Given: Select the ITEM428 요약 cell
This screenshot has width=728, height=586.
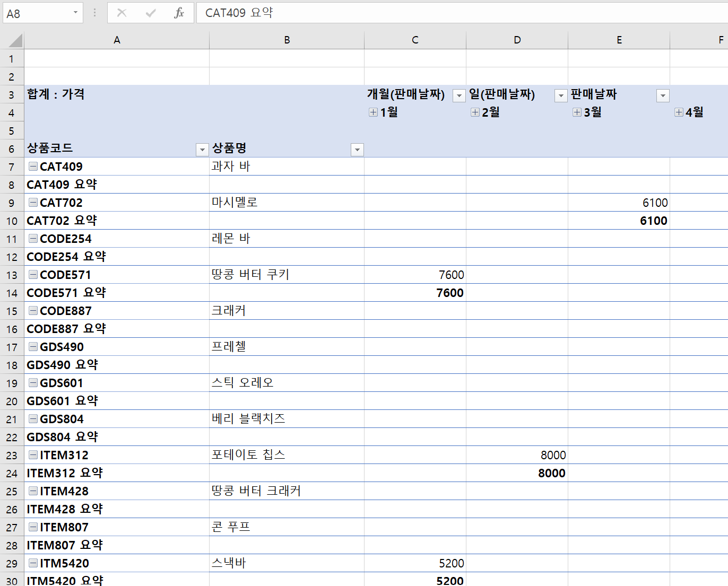Looking at the screenshot, I should pyautogui.click(x=117, y=509).
